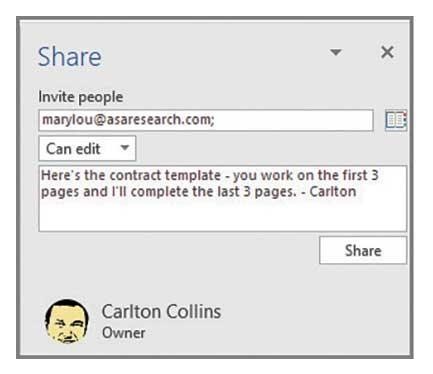Click the message line starting 'Here's the contract template'
Screen dimensions: 433x374
point(210,175)
